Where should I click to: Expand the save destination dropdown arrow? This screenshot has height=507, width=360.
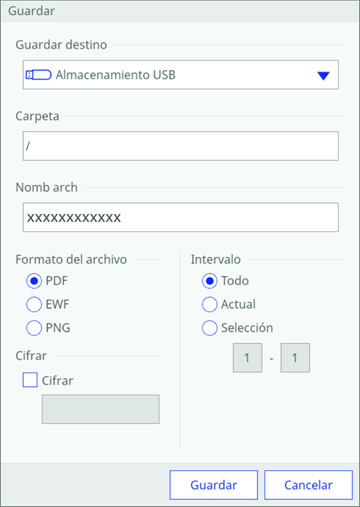(x=323, y=76)
